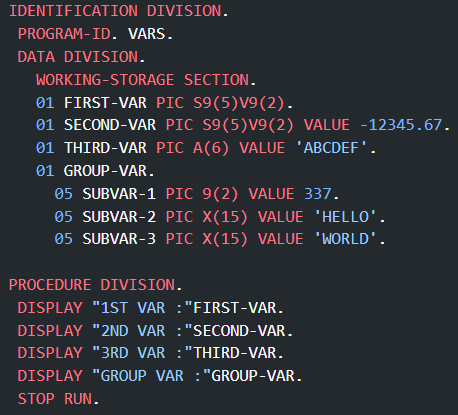Click the value -12345.67
The image size is (458, 415).
click(401, 125)
